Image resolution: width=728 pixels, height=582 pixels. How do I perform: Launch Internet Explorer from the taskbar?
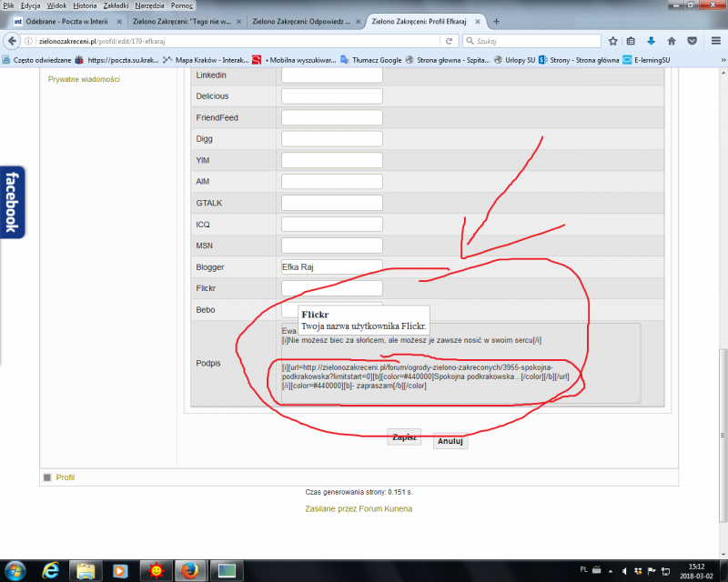pyautogui.click(x=52, y=570)
